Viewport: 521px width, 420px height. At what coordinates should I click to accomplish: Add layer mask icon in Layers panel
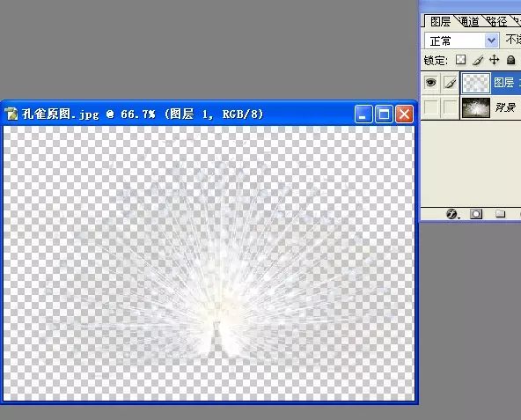[476, 214]
